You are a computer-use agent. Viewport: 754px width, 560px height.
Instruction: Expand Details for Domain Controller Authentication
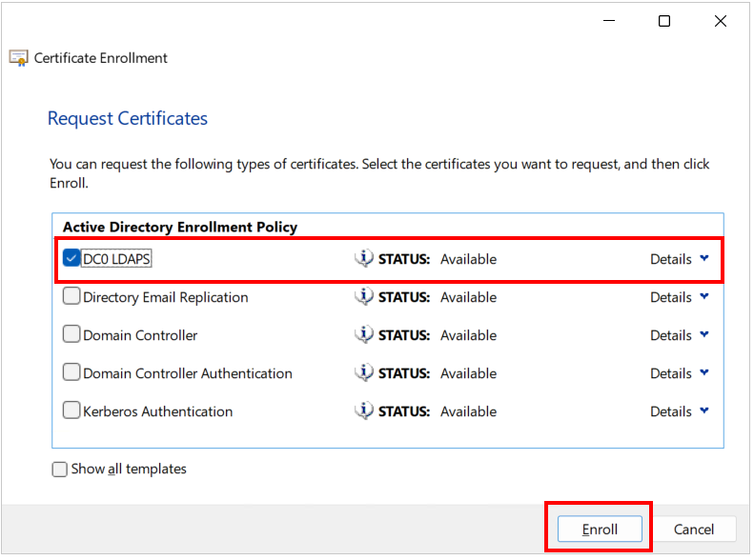(x=680, y=373)
